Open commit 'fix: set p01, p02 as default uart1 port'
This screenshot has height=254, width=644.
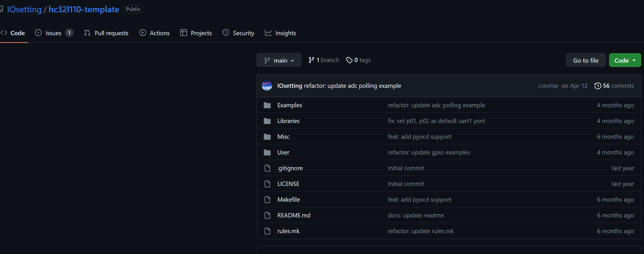click(436, 121)
